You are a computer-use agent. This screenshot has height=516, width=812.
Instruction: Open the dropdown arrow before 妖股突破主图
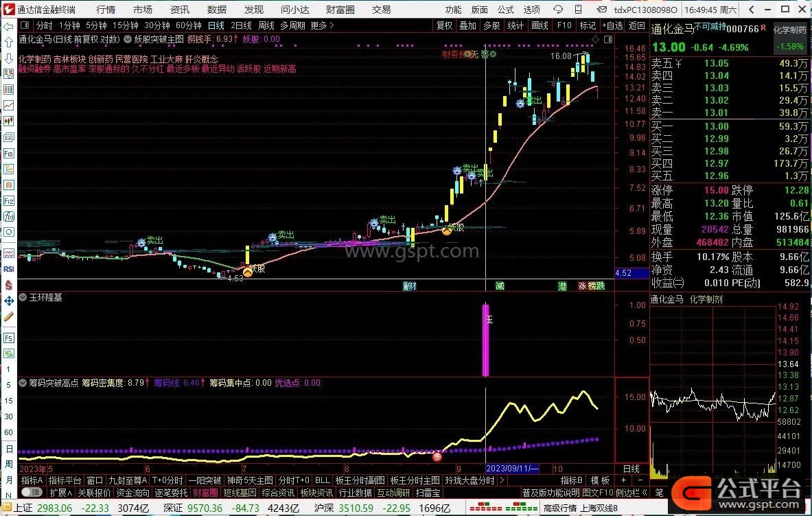coord(128,39)
